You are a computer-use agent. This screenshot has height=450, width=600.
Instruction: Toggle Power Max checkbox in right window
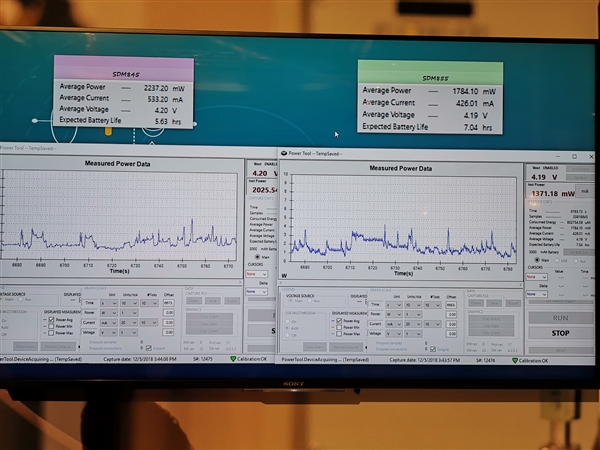pos(339,334)
